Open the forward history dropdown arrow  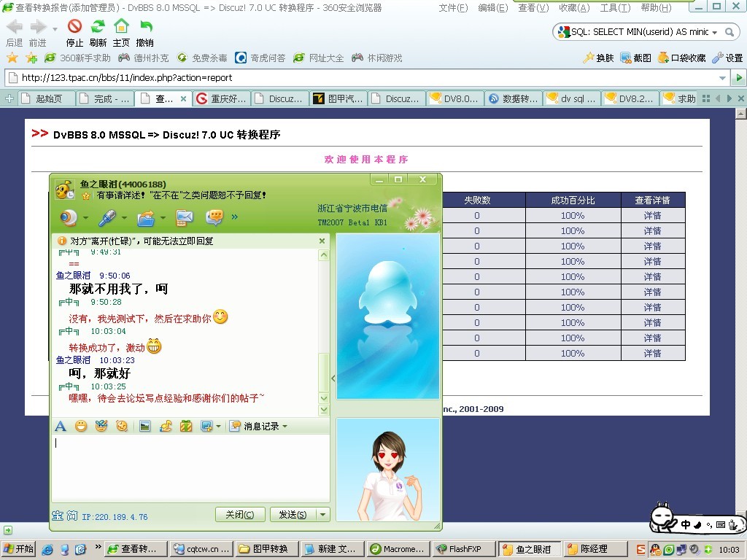point(55,29)
